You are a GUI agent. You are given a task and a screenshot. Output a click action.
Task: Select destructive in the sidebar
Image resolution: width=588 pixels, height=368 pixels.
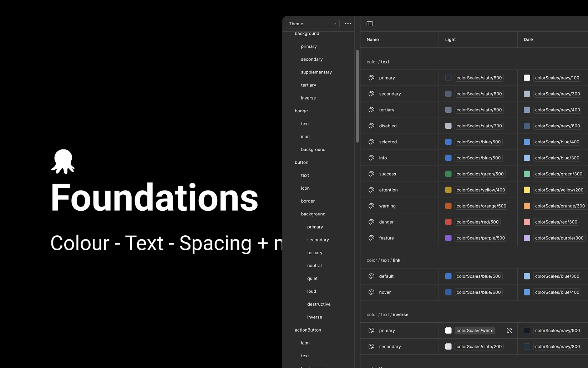point(319,304)
